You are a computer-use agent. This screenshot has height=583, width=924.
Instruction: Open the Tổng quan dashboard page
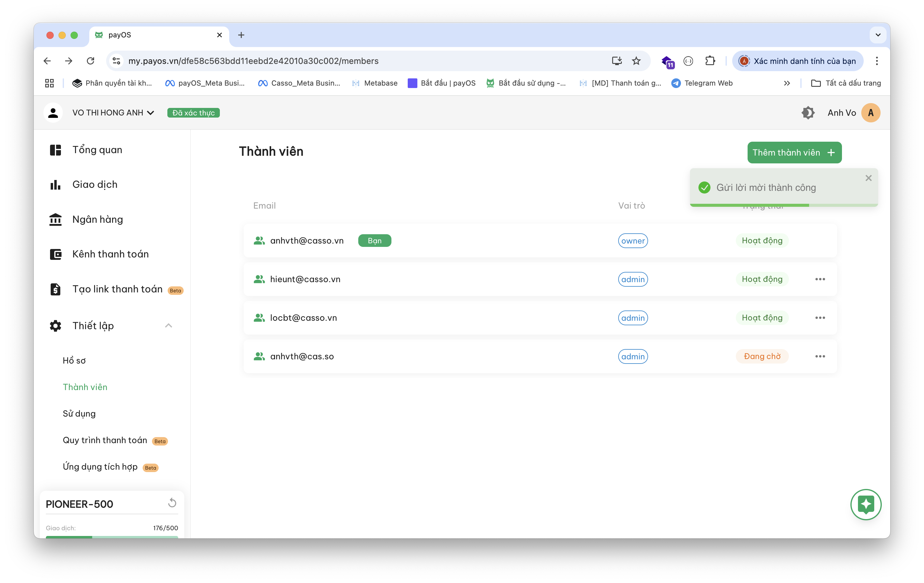[97, 150]
